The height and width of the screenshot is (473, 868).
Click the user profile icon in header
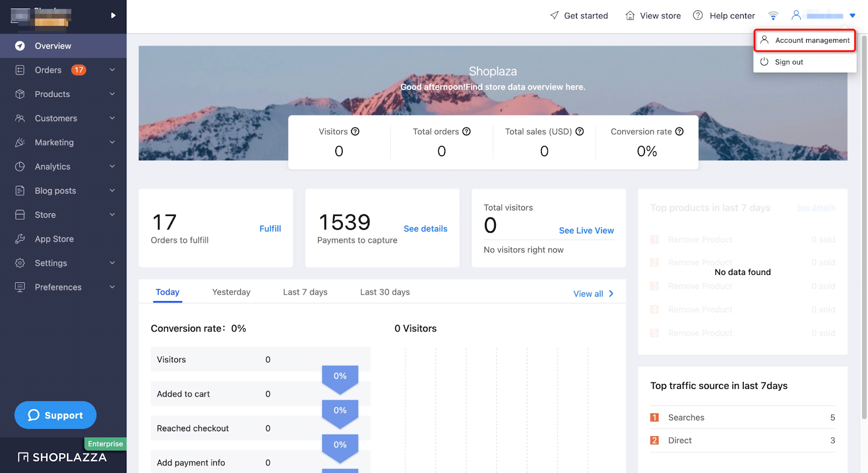click(x=796, y=15)
